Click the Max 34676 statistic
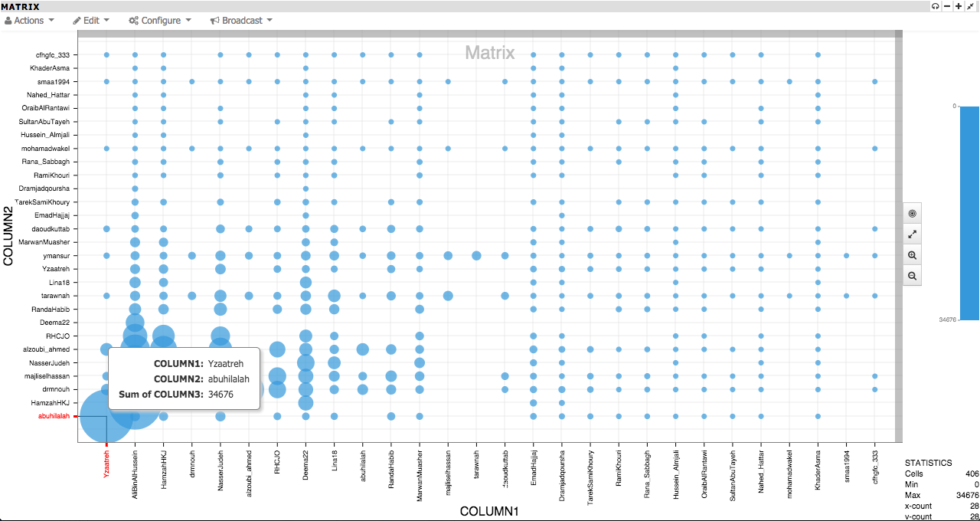The width and height of the screenshot is (980, 521). pyautogui.click(x=941, y=496)
